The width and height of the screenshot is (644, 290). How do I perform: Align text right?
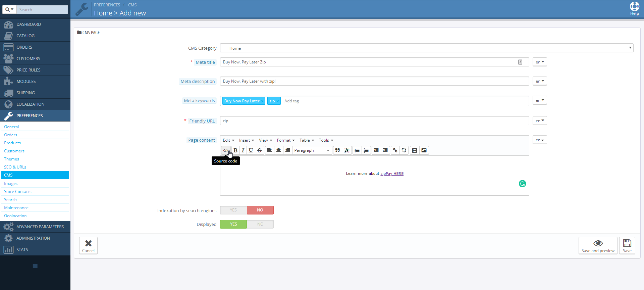[287, 150]
